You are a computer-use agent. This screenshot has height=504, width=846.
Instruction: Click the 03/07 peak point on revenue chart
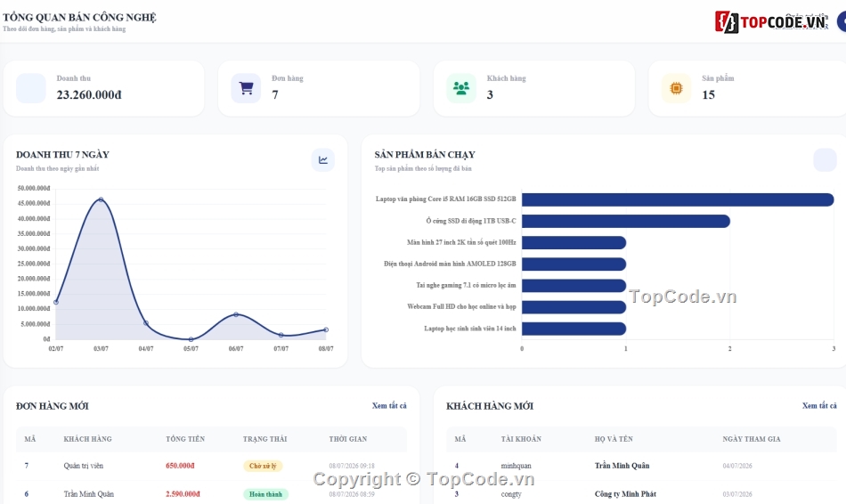[x=101, y=199]
